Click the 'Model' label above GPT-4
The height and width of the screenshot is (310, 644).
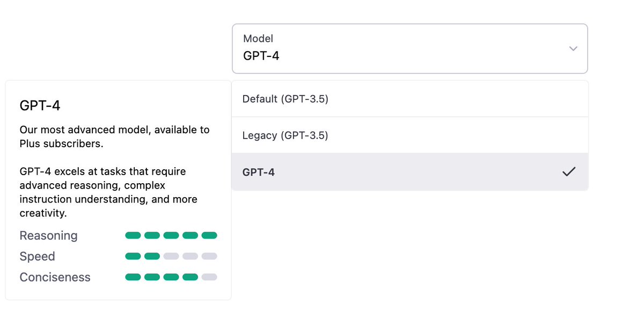[258, 39]
